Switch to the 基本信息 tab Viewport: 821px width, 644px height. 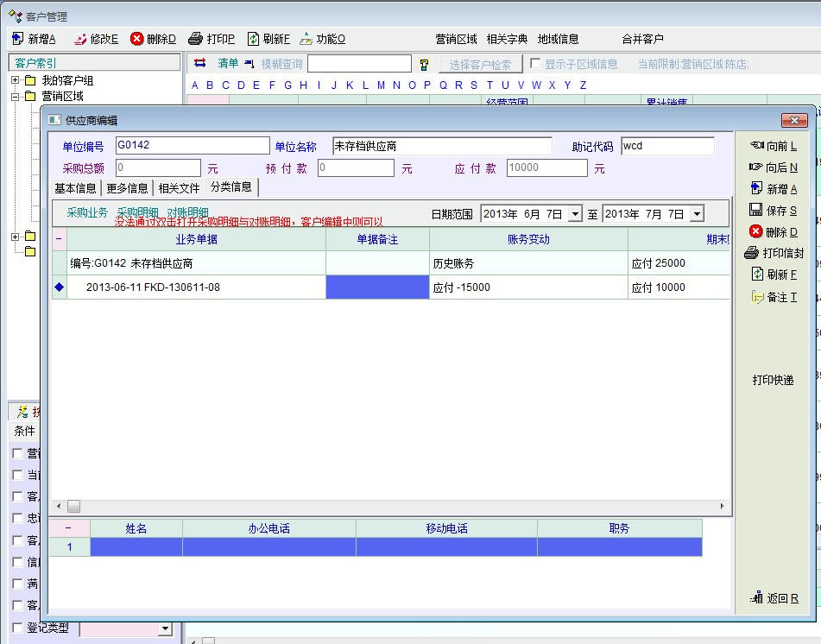point(76,188)
